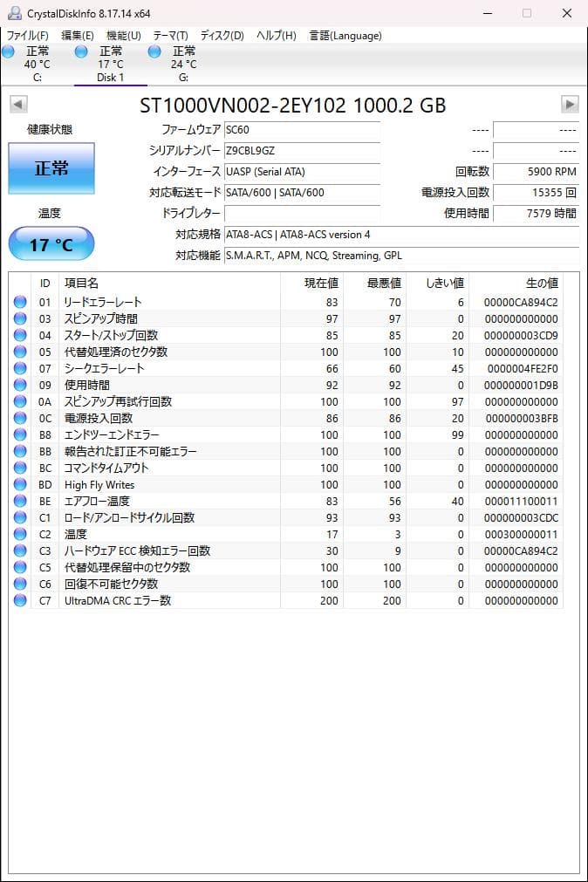Viewport: 588px width, 882px height.
Task: Select the C: drive tab at 40 °C
Action: click(38, 65)
